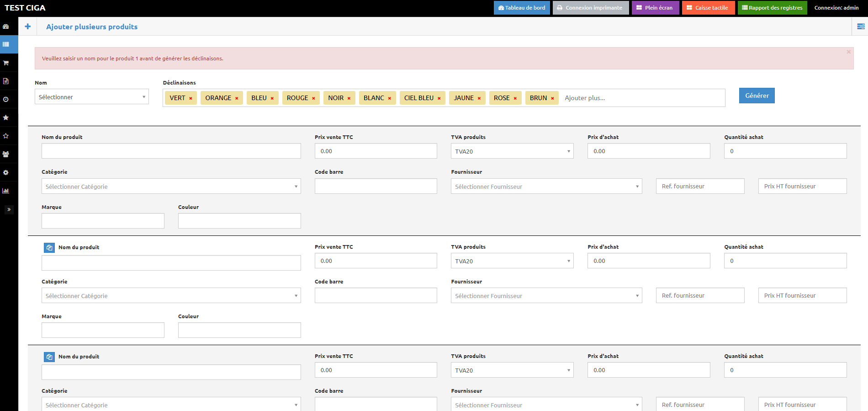Open the bar chart reports sidebar icon

[x=6, y=191]
